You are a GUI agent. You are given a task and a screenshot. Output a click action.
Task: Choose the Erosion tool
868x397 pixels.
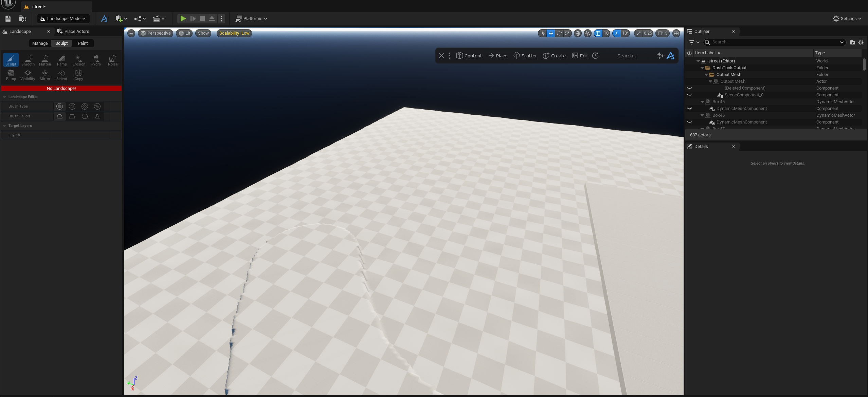point(79,60)
